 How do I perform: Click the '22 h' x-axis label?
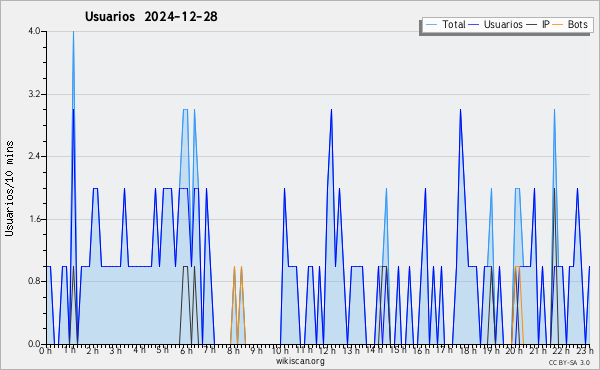(x=562, y=350)
